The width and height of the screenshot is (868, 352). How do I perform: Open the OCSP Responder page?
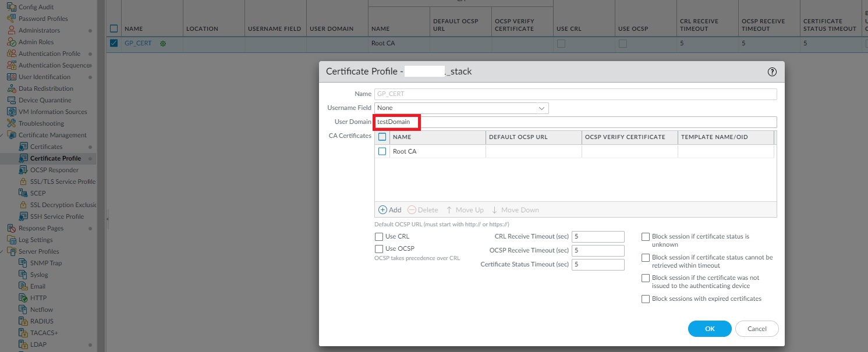55,170
